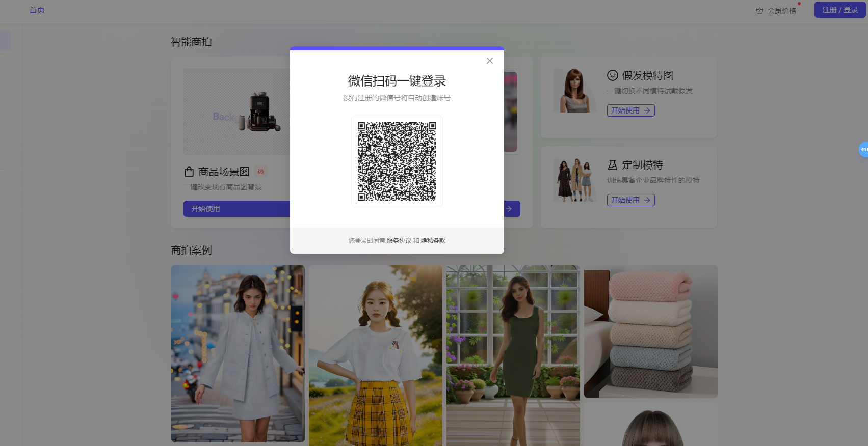The width and height of the screenshot is (868, 446).
Task: Open the green dress model case photo
Action: pos(513,355)
